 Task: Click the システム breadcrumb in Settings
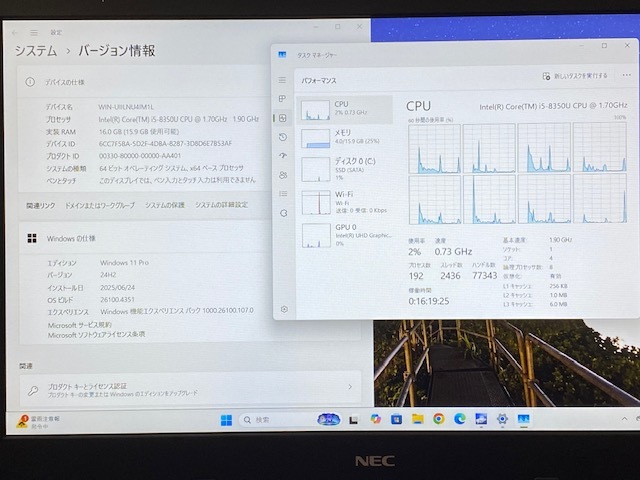point(36,51)
